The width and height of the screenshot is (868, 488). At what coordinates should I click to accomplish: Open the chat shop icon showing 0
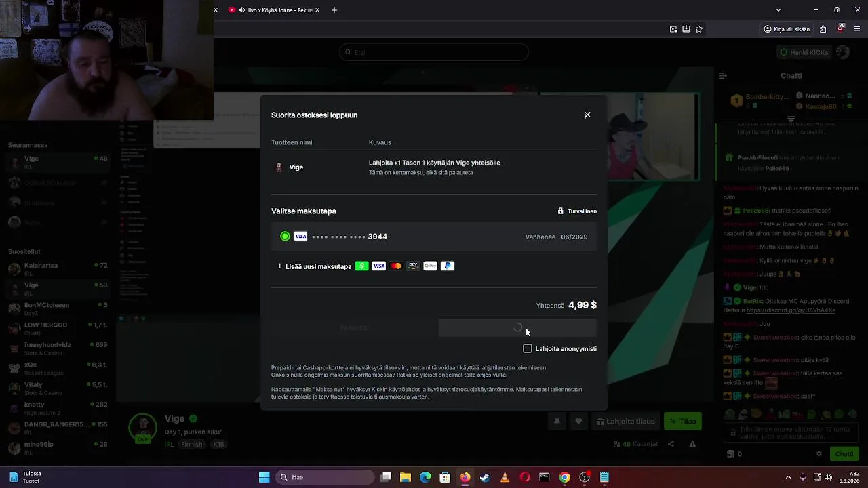tap(734, 454)
